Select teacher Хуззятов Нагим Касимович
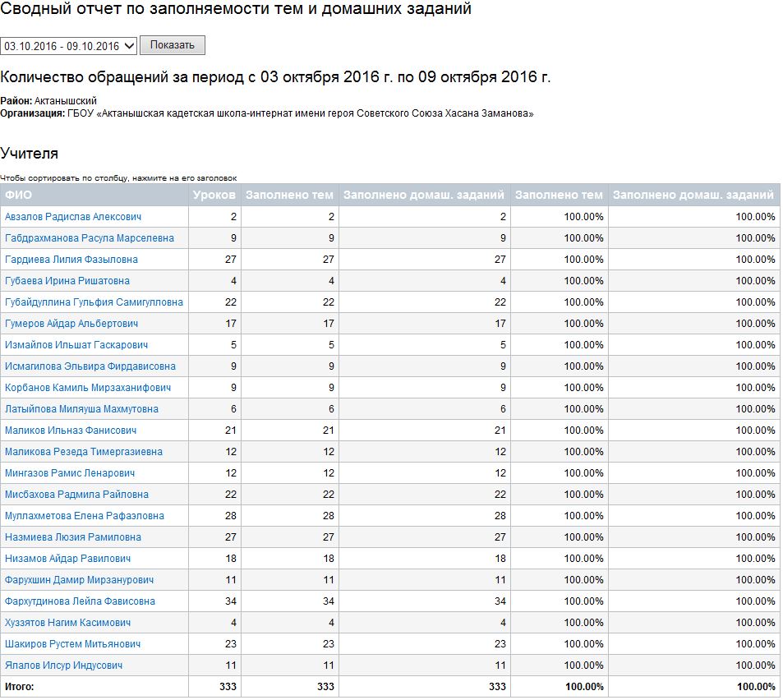This screenshot has height=700, width=783. (x=68, y=623)
